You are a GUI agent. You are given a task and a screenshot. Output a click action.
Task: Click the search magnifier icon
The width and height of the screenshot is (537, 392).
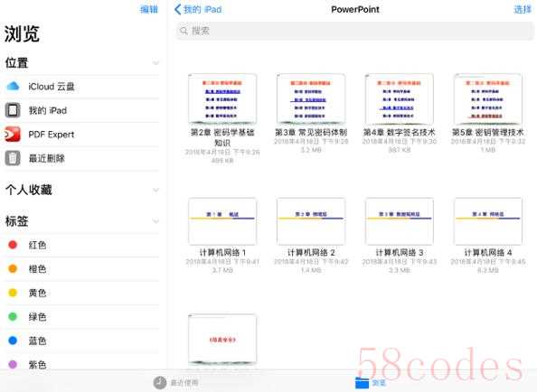pos(184,31)
